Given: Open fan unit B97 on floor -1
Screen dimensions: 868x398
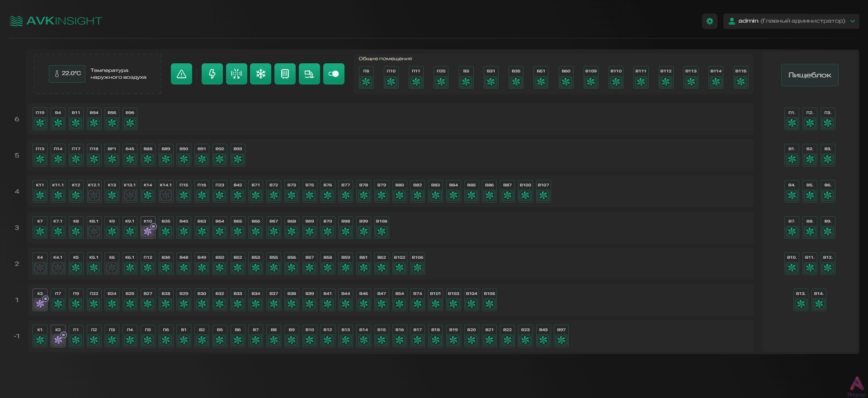Looking at the screenshot, I should (x=561, y=336).
